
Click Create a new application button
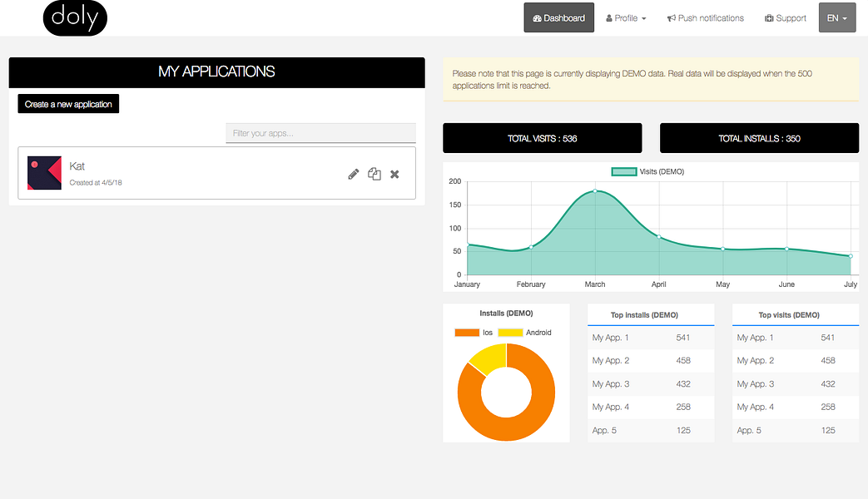[68, 104]
